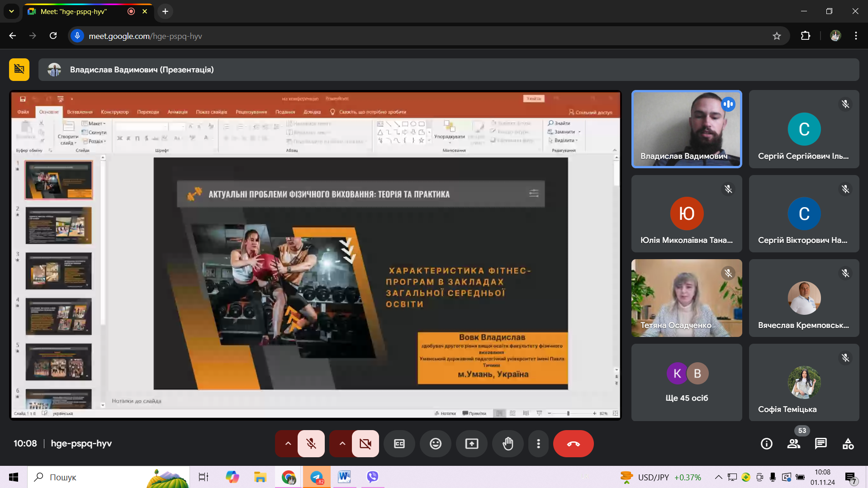This screenshot has width=868, height=488.
Task: Open the emoji reactions panel
Action: click(436, 444)
